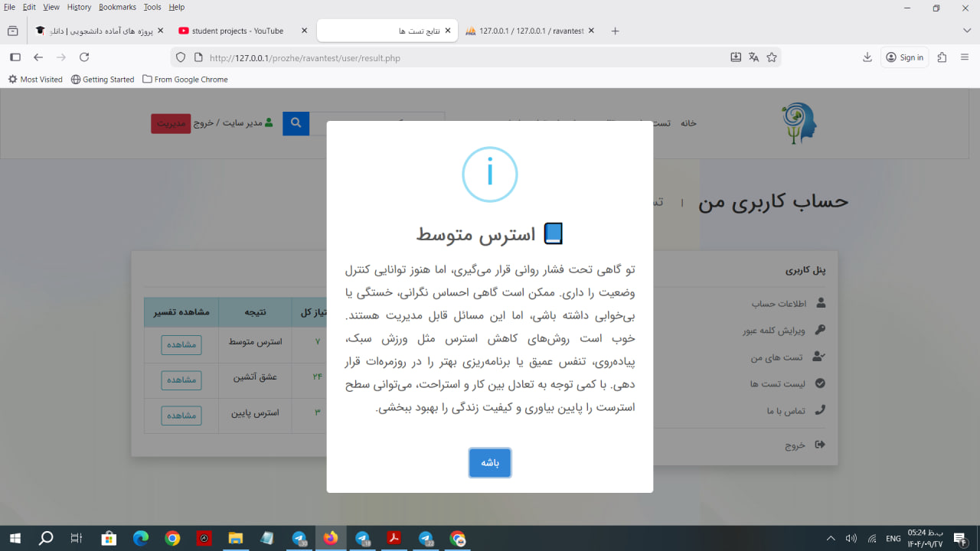Open a new tab with plus button
The height and width of the screenshot is (551, 980).
[615, 31]
